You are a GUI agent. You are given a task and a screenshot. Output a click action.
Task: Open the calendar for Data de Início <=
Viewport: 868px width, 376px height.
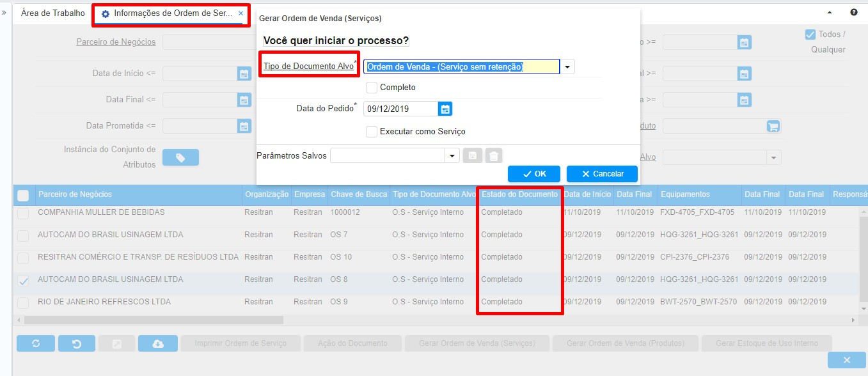[x=244, y=74]
